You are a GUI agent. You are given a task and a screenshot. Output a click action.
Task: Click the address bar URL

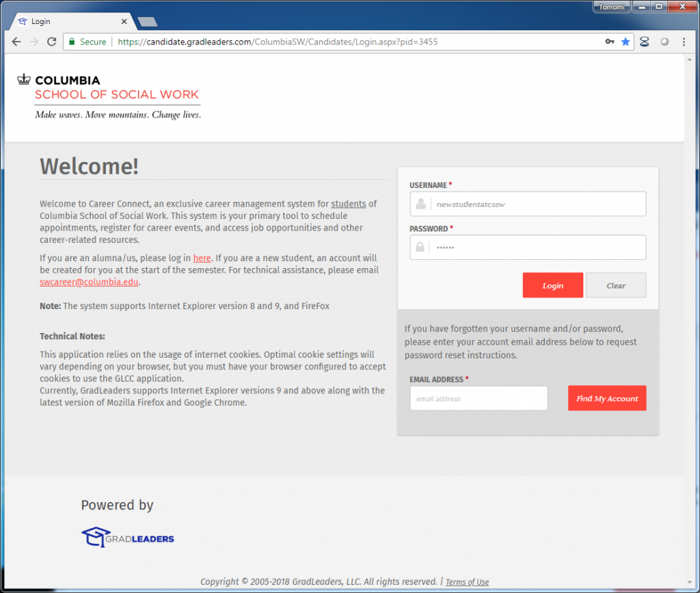pos(278,42)
